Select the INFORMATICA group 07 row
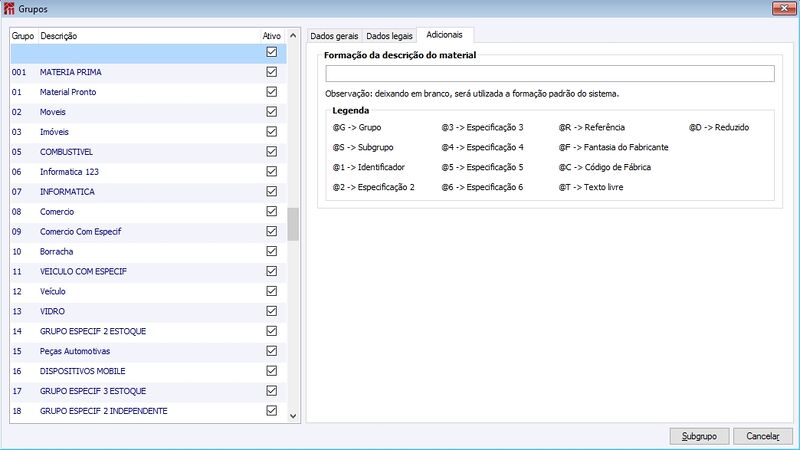 [x=148, y=191]
